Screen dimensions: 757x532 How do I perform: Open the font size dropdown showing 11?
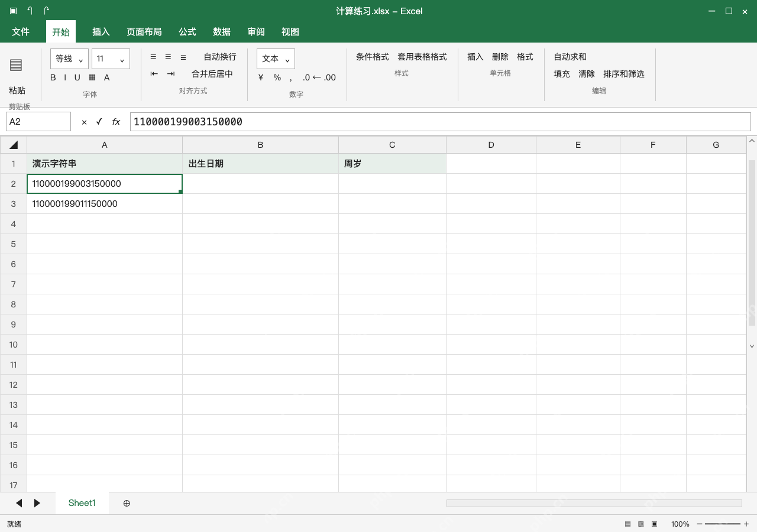click(x=111, y=59)
